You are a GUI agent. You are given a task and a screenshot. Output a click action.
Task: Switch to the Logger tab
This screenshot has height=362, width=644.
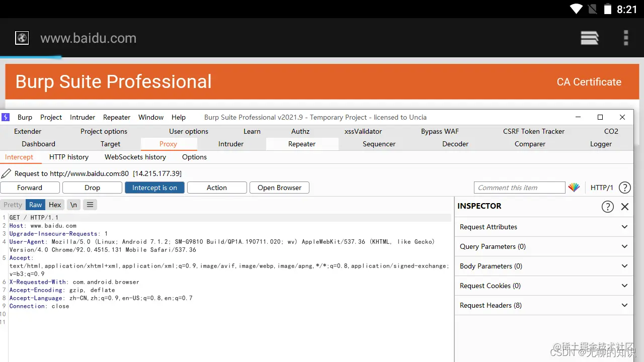(601, 144)
